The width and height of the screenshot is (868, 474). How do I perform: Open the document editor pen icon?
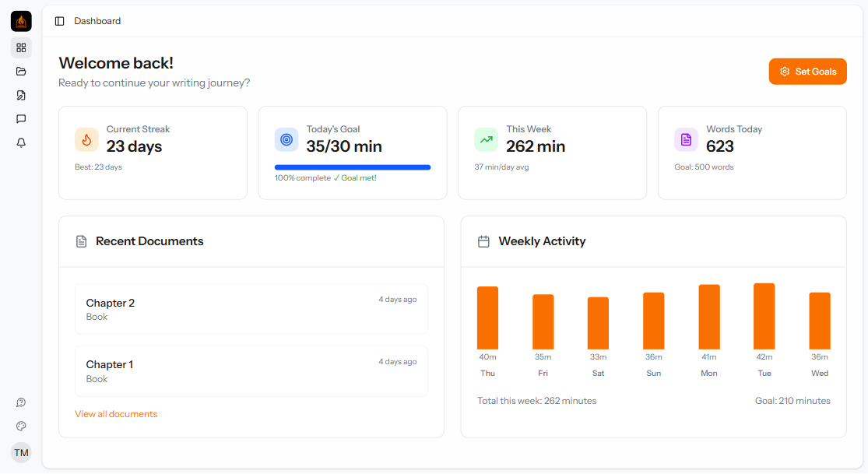coord(21,95)
